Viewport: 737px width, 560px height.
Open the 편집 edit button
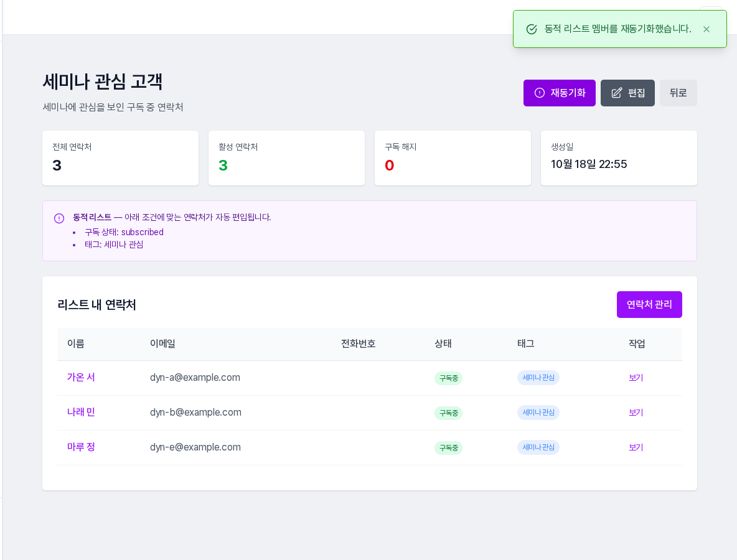click(627, 93)
